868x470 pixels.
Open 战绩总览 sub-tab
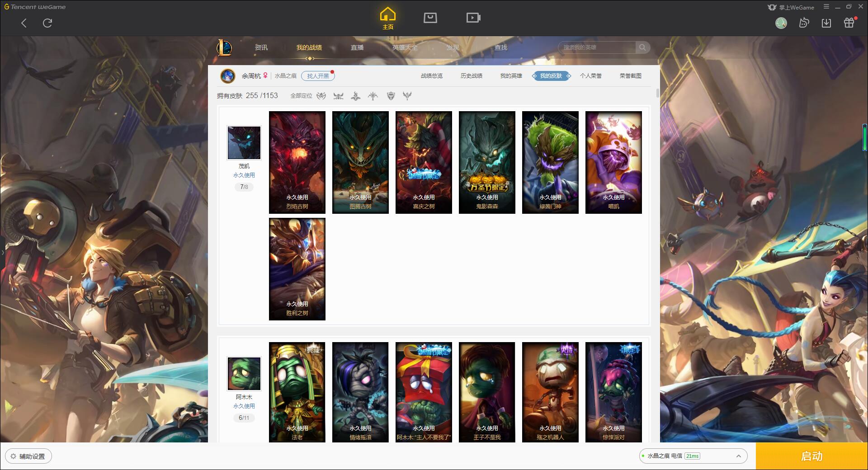432,76
